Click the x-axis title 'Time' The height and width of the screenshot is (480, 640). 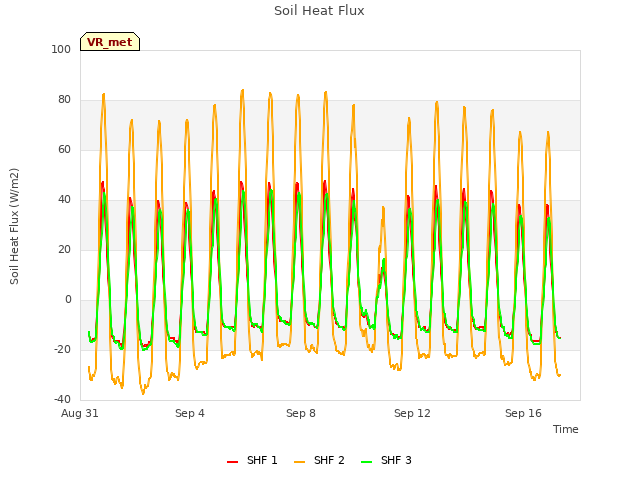[x=566, y=429]
